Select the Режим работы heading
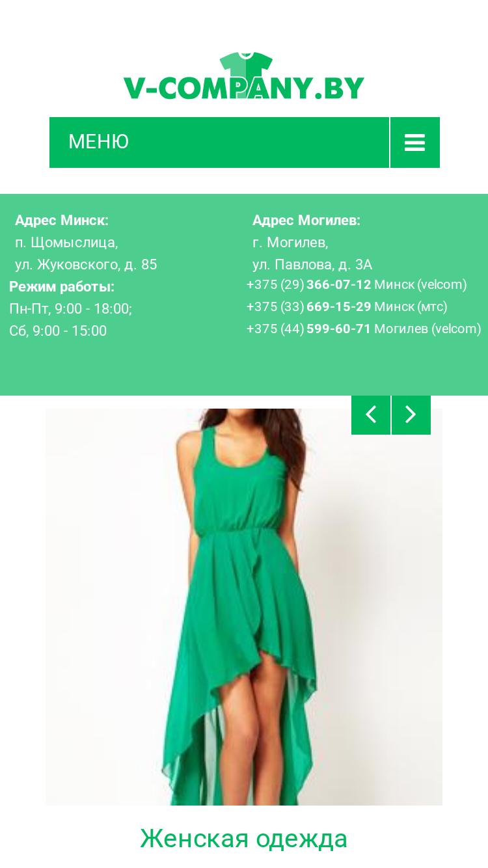The width and height of the screenshot is (488, 868). [62, 287]
